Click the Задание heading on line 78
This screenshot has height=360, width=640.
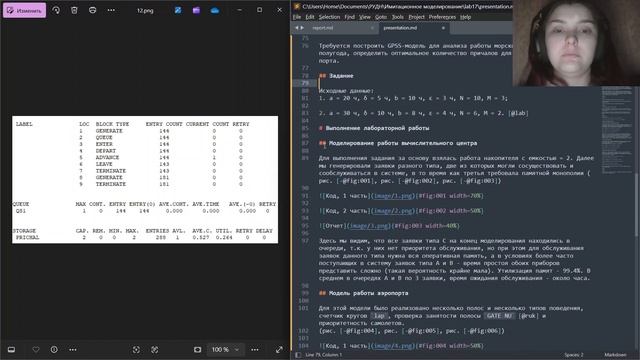(341, 76)
